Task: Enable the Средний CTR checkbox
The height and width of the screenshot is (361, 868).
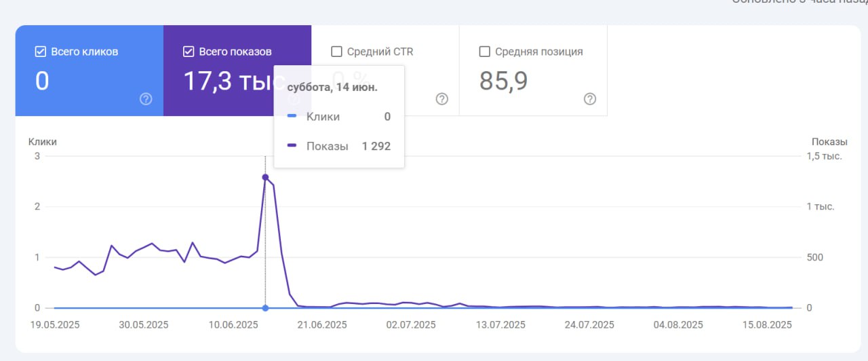Action: coord(336,52)
